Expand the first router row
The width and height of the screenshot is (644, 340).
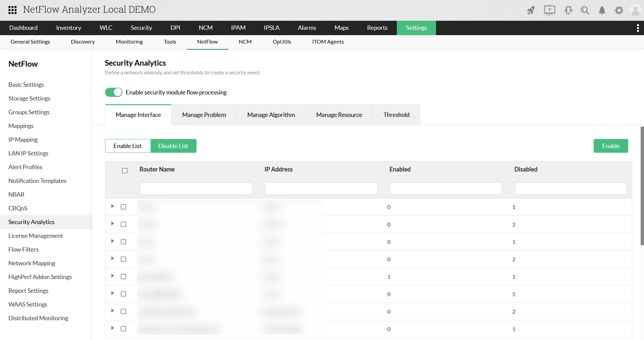click(x=112, y=206)
